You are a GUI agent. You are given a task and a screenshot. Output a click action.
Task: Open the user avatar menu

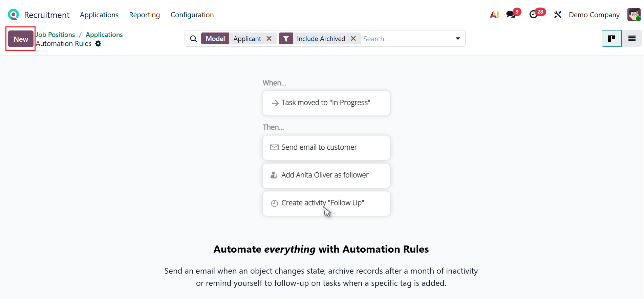(634, 15)
